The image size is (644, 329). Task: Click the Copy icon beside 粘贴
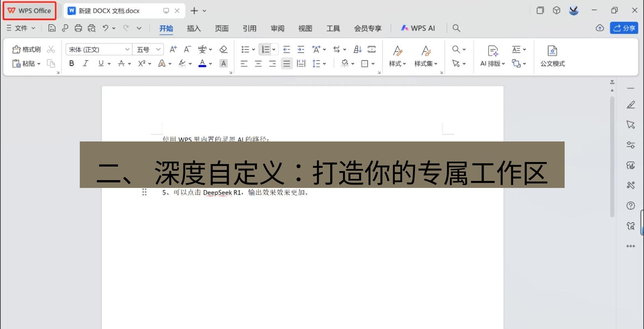point(51,63)
